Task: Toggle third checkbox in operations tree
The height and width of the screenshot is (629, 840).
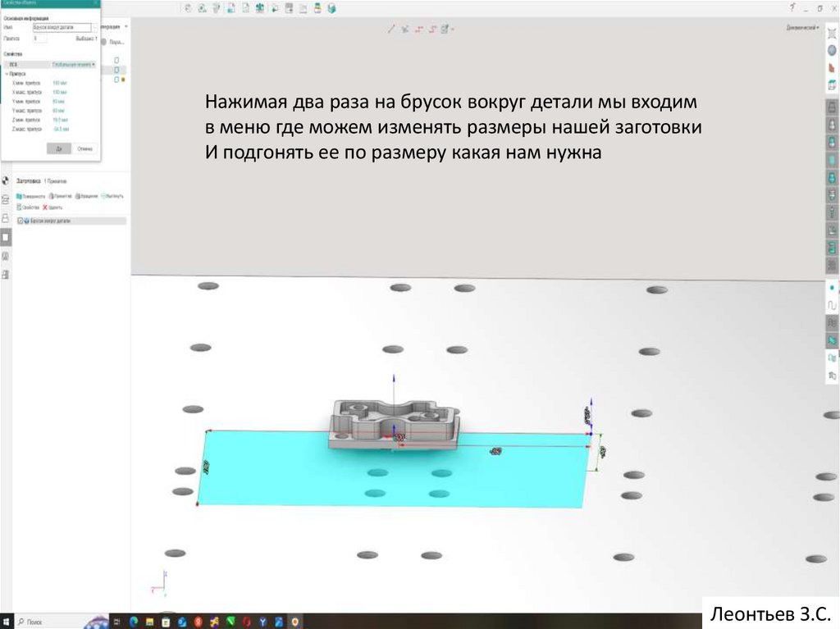Action: [116, 80]
